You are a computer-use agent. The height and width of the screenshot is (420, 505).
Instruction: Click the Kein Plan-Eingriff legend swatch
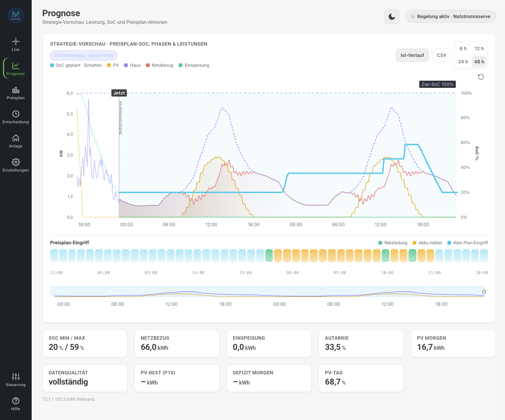[449, 243]
